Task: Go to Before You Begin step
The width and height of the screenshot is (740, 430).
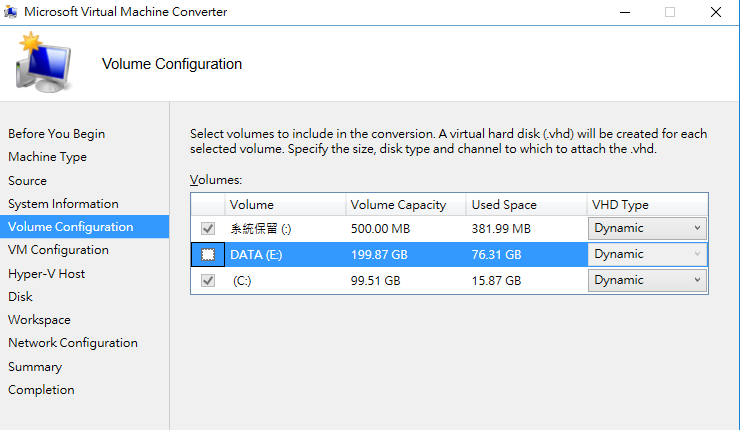Action: coord(57,134)
